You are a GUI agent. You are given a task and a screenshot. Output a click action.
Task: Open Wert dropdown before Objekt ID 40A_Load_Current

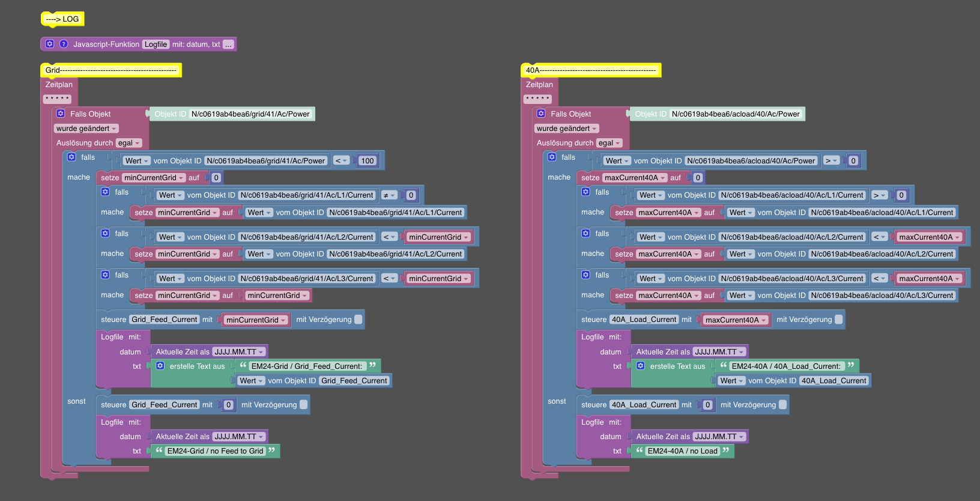pyautogui.click(x=732, y=381)
